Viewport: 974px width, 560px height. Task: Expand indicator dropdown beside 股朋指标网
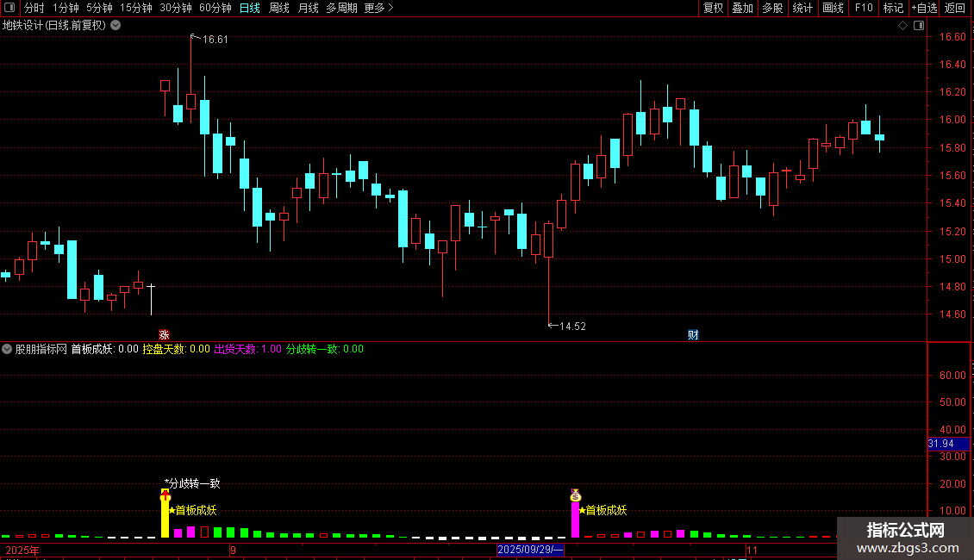7,349
